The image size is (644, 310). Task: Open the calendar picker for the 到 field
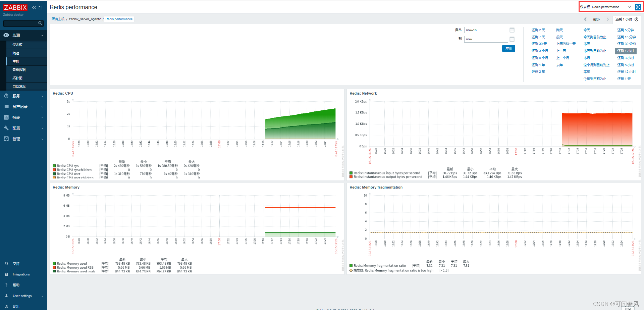[x=512, y=39]
